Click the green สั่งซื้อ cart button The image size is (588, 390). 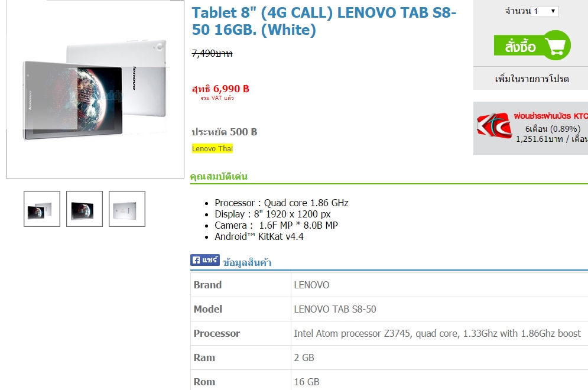coord(532,46)
